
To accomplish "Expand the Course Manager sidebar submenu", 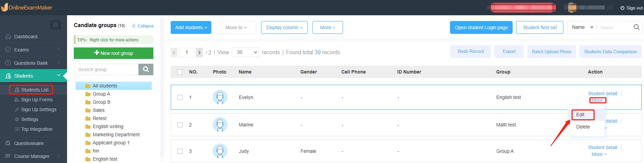I will [x=59, y=156].
